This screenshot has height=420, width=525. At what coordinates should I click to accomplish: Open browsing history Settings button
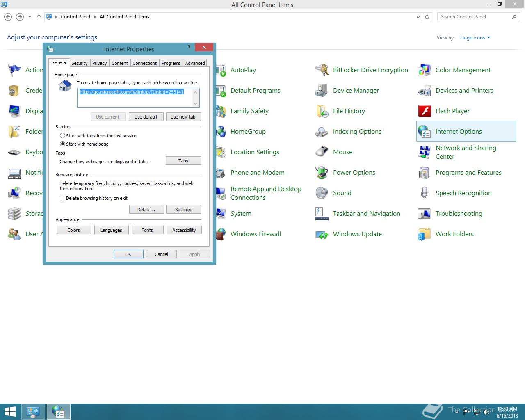click(183, 210)
